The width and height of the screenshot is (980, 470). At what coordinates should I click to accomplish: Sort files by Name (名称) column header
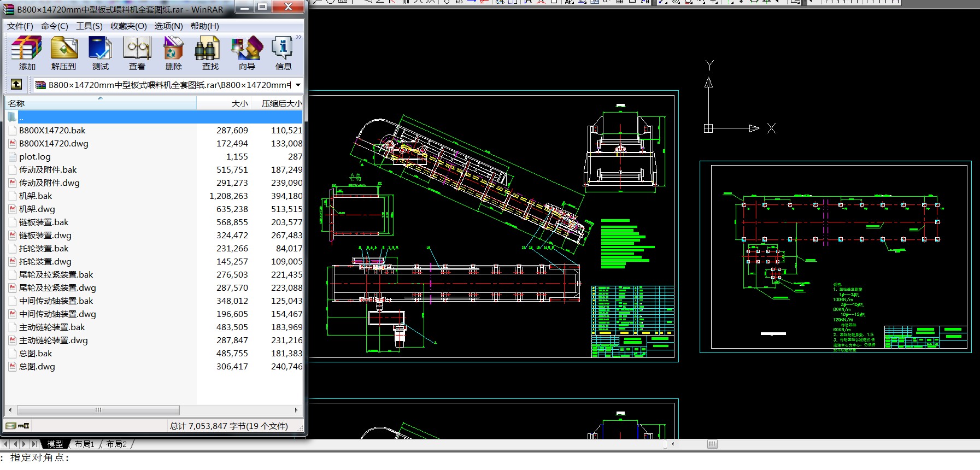tap(16, 103)
